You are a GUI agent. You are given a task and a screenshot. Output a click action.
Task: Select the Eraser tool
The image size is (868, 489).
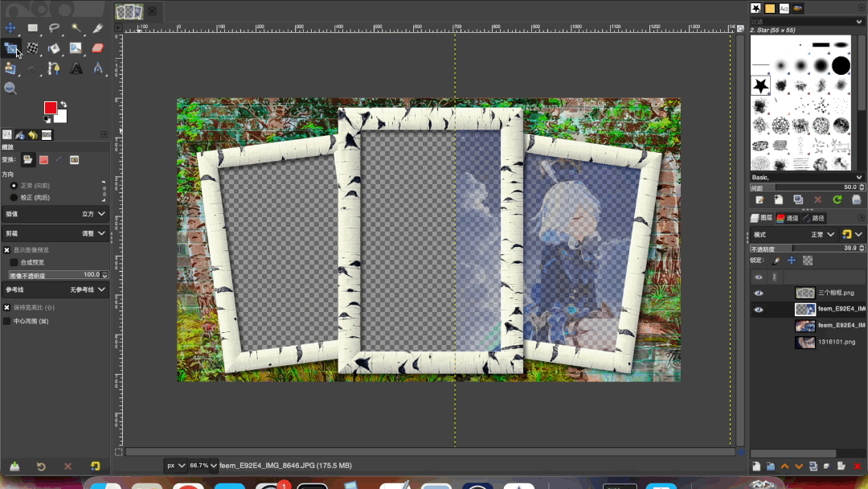(x=97, y=49)
